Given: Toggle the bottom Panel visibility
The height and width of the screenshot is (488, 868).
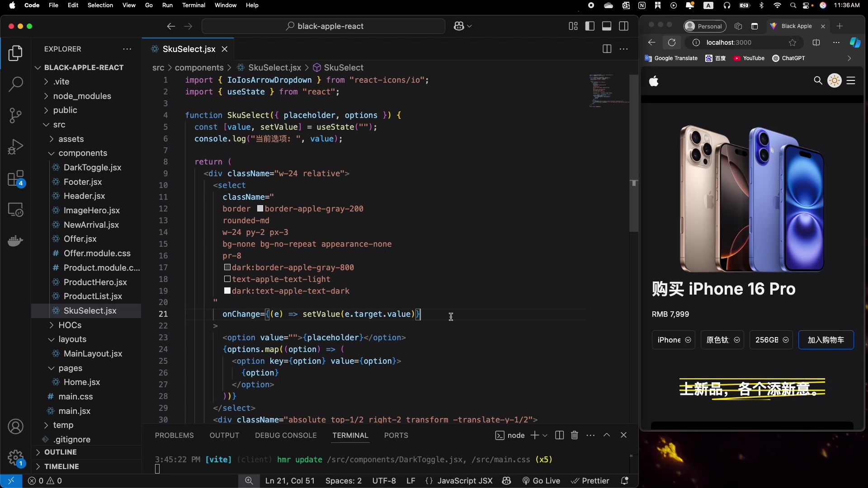Looking at the screenshot, I should (x=607, y=26).
